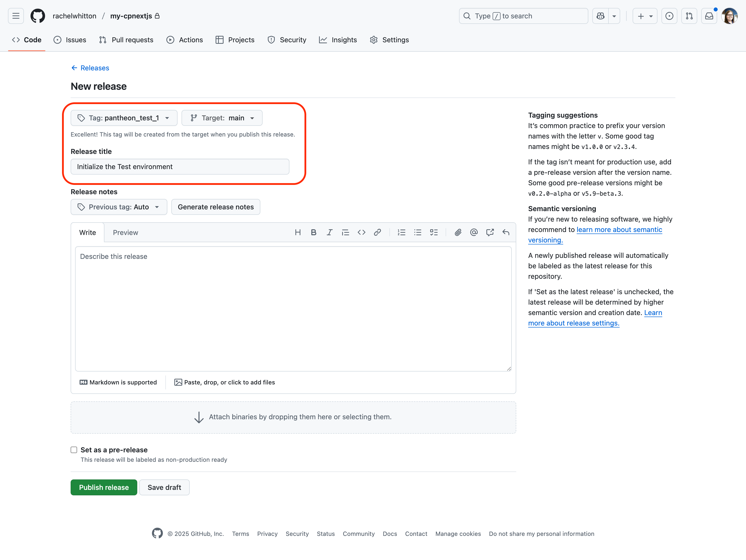The image size is (746, 560).
Task: Insert a task list from the toolbar
Action: click(x=434, y=233)
